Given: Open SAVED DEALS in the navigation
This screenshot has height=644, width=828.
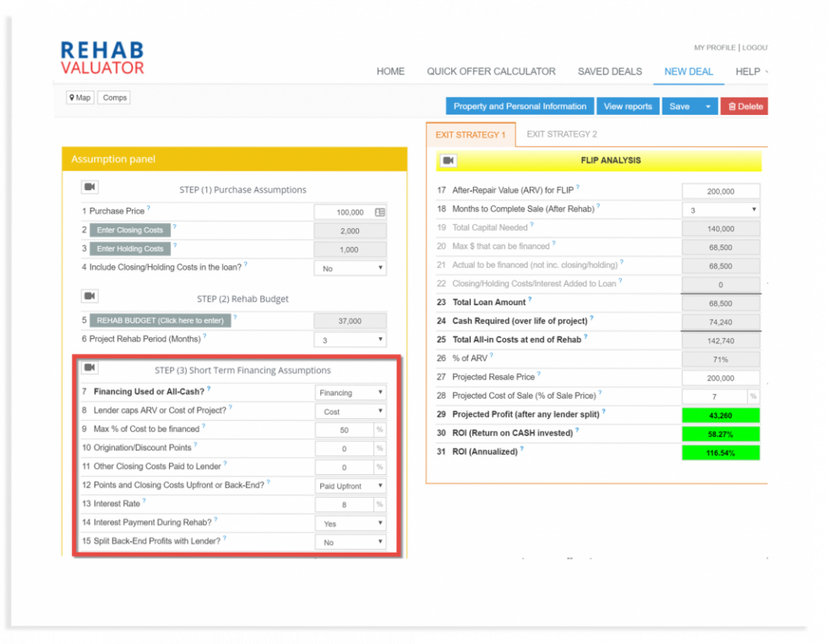Looking at the screenshot, I should (x=609, y=71).
